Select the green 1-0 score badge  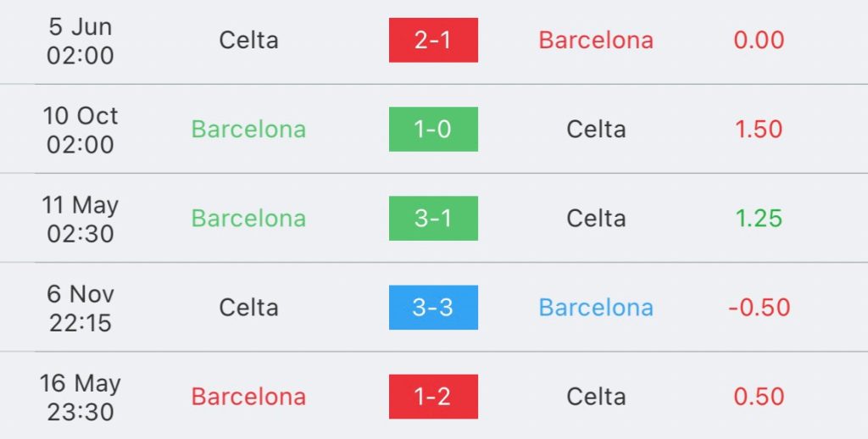click(433, 129)
